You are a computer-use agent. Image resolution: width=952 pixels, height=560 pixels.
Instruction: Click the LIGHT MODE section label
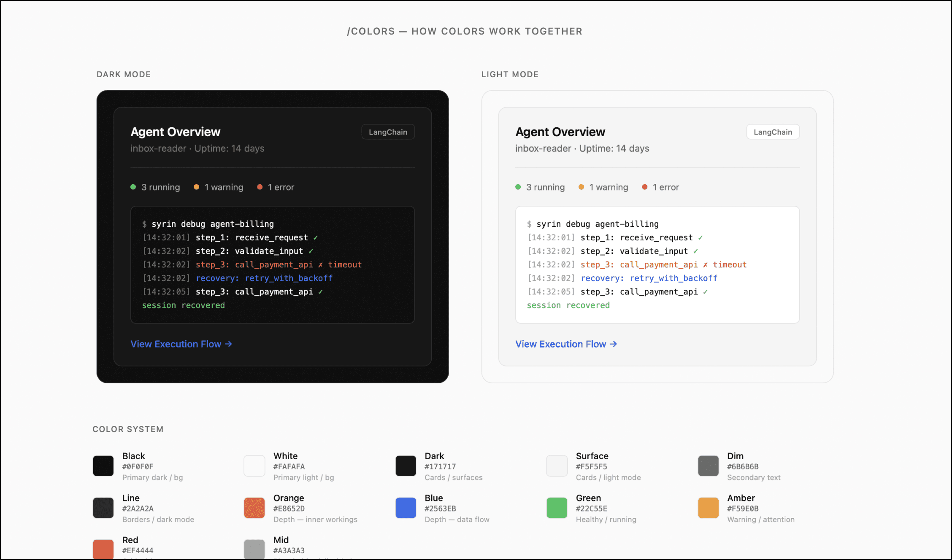[x=510, y=74]
